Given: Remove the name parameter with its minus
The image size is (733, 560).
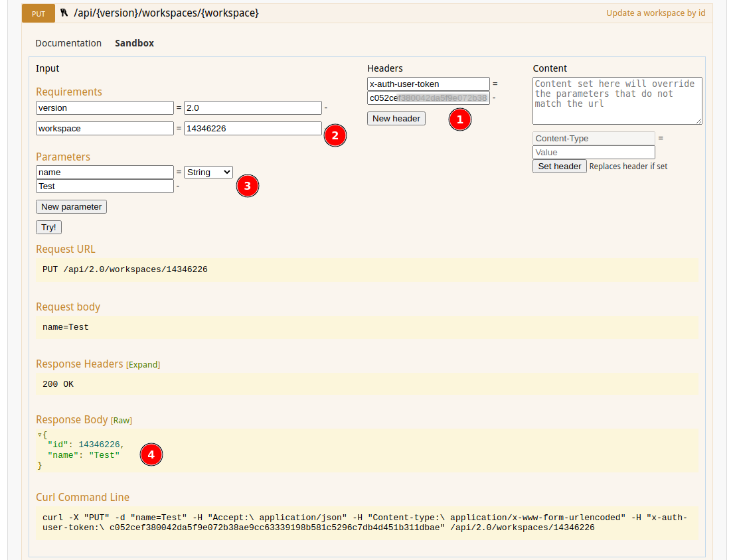Looking at the screenshot, I should (x=178, y=186).
